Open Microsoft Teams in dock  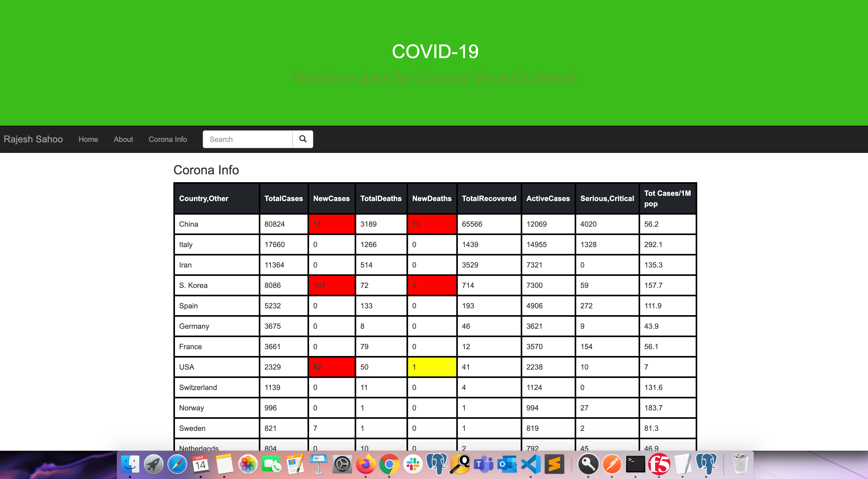click(484, 465)
